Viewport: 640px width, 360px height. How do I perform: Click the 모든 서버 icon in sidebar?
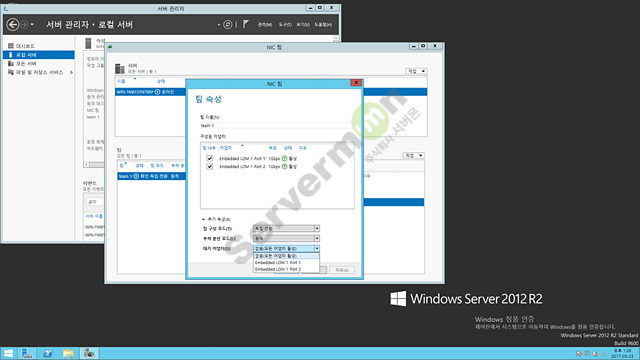11,64
